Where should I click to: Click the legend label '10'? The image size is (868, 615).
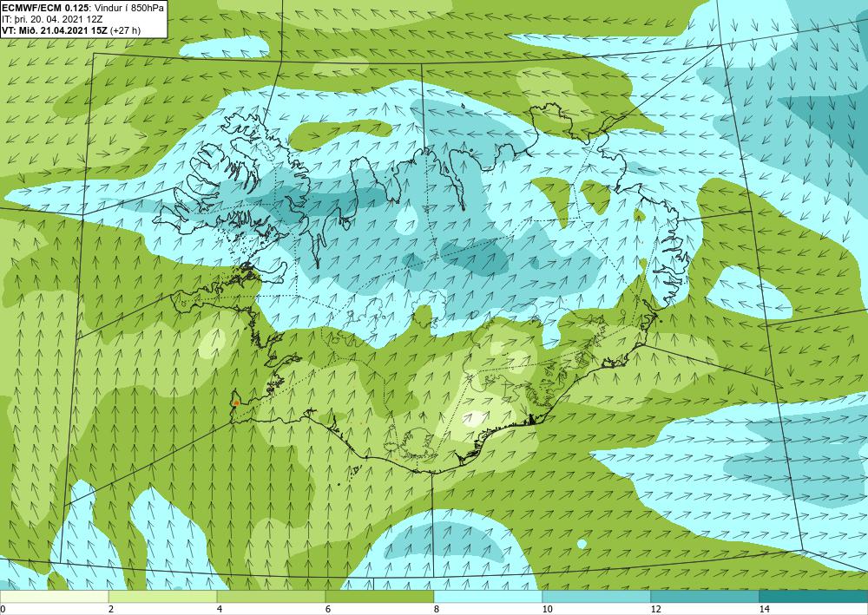tap(547, 609)
